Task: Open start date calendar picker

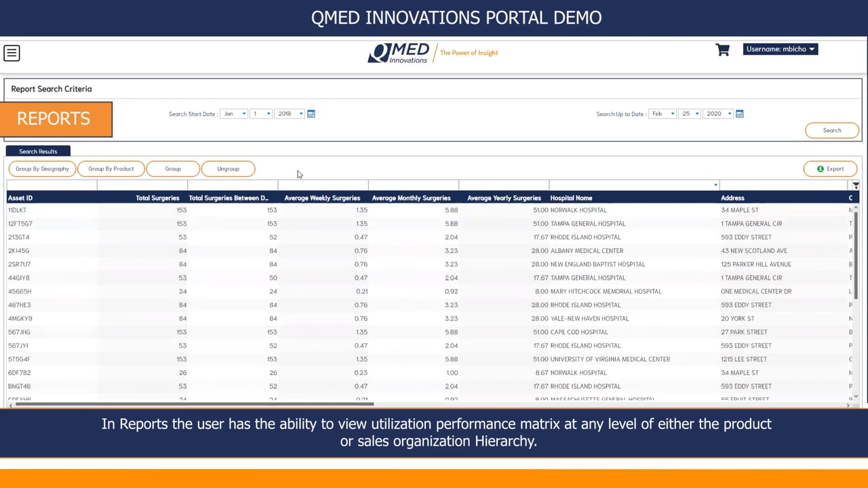Action: coord(311,114)
